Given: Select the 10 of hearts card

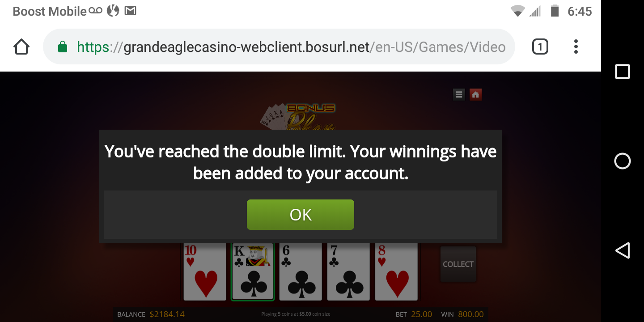Looking at the screenshot, I should (205, 272).
